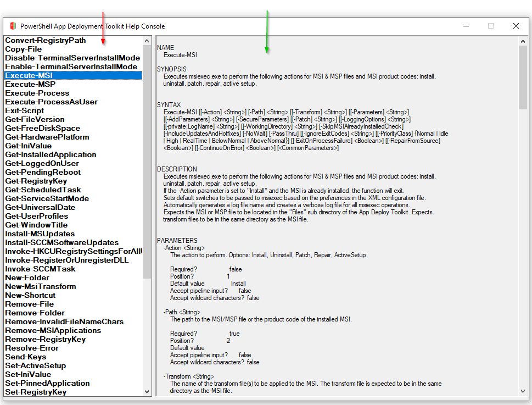
Task: Select Disable-TerminalServerInstallMode function
Action: tap(72, 58)
